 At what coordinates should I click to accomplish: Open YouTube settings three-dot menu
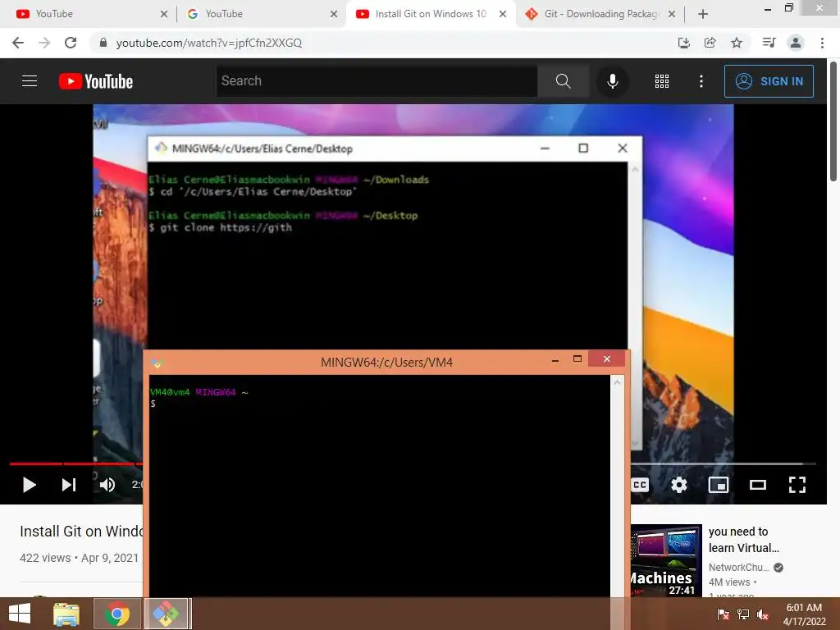(x=701, y=81)
